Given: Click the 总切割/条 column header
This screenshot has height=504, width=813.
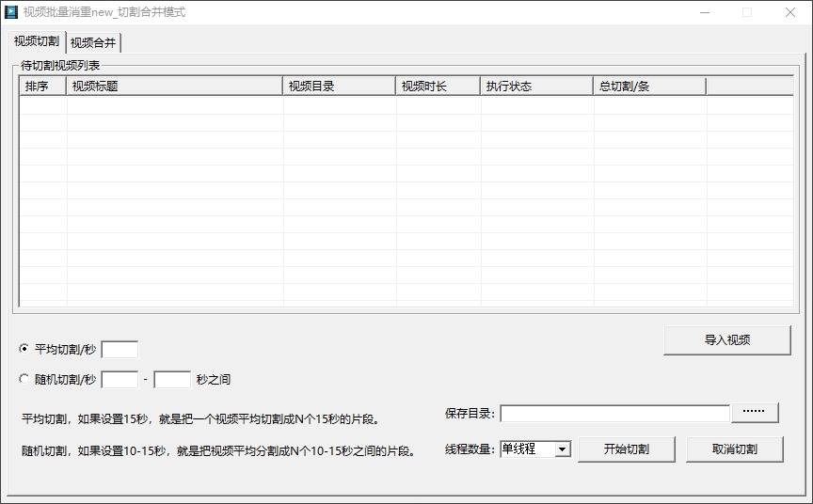Looking at the screenshot, I should pos(649,86).
